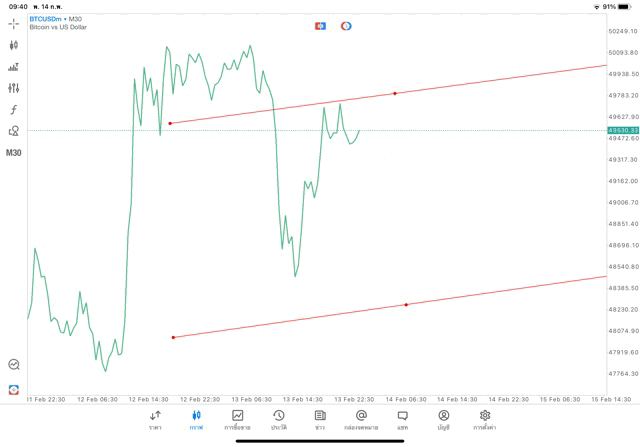Open the แชท (Chat) tab

pos(402,420)
